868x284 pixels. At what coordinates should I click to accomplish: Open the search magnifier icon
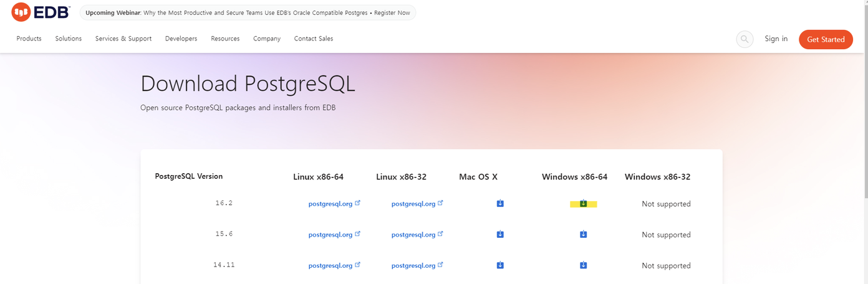point(745,39)
